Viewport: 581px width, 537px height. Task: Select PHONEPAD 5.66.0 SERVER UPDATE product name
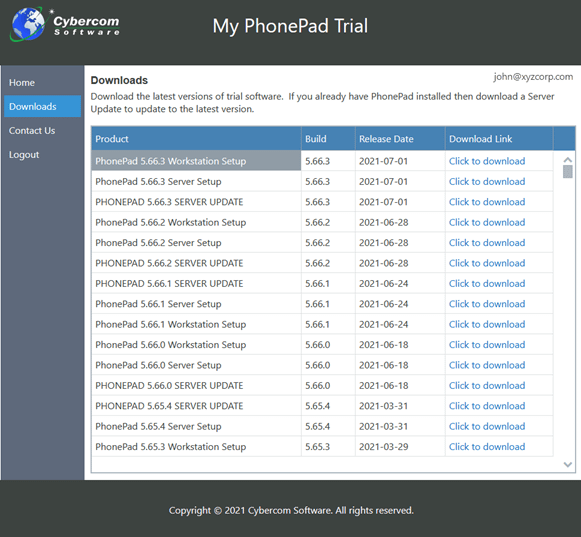pos(169,385)
